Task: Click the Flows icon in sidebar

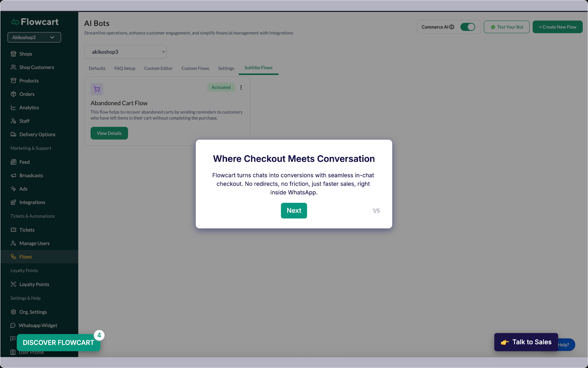Action: pos(14,257)
